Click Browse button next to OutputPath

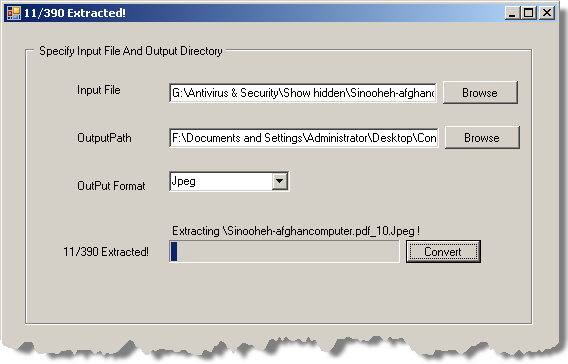pyautogui.click(x=482, y=138)
